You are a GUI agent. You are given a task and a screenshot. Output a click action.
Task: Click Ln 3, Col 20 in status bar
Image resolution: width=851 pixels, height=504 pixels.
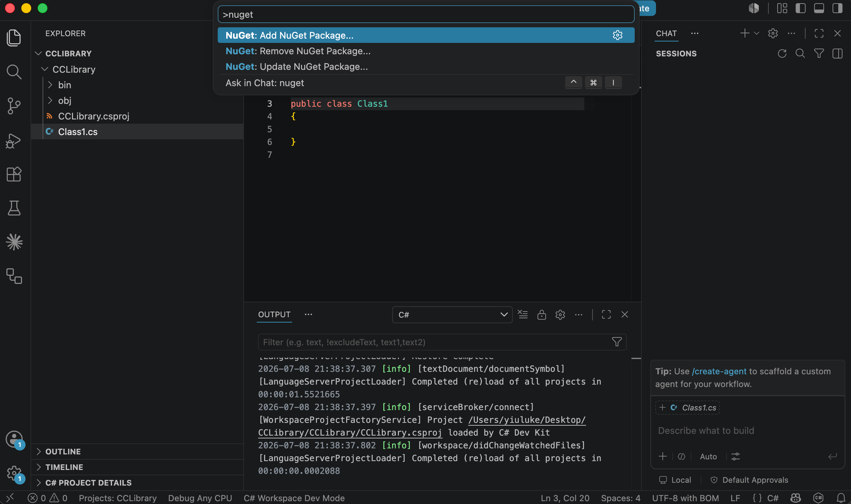(565, 498)
